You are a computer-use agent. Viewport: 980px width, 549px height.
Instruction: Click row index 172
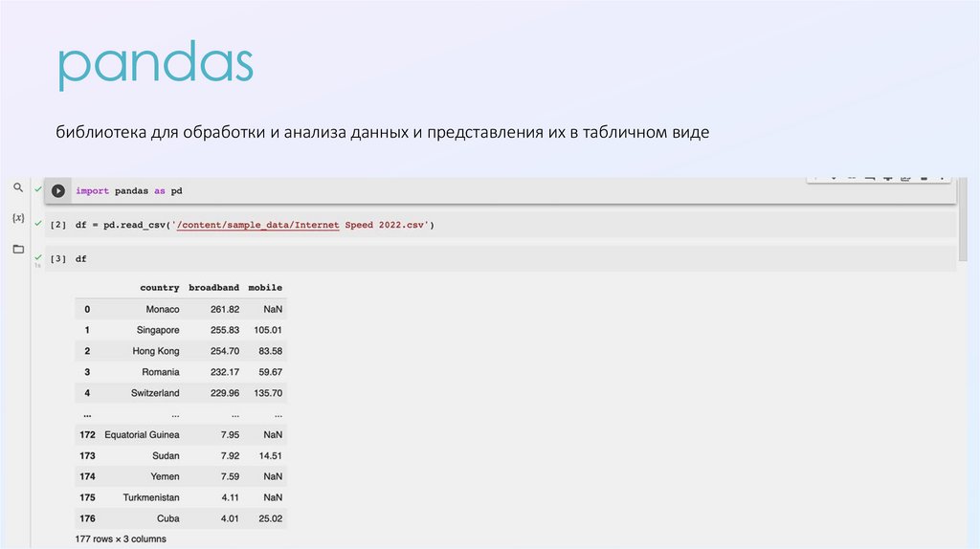tap(87, 434)
